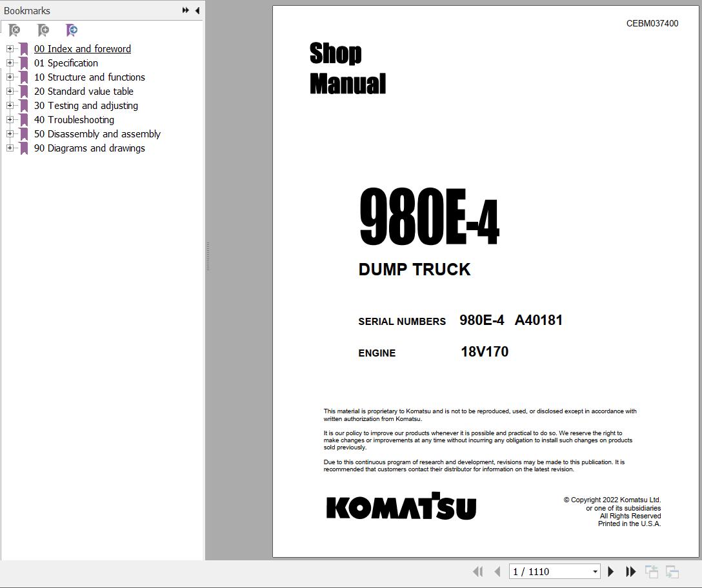This screenshot has width=702, height=588.
Task: Open the 50 Disassembly and assembly bookmark
Action: coord(97,134)
